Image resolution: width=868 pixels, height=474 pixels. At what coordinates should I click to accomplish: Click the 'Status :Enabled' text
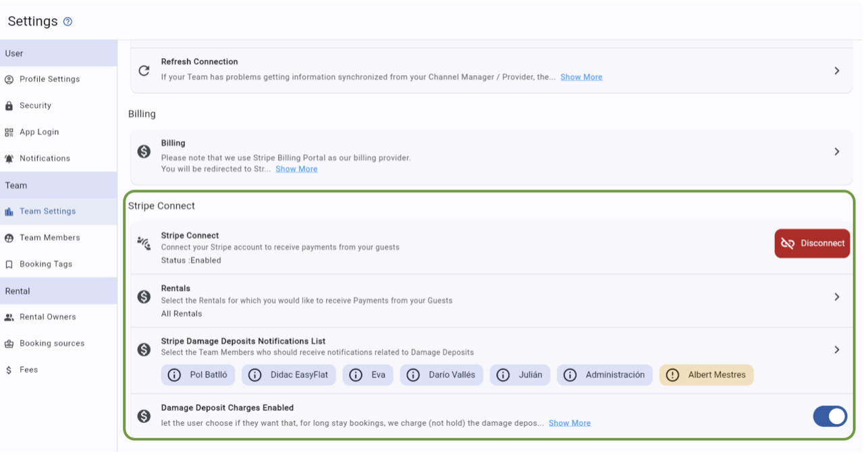[x=191, y=261]
